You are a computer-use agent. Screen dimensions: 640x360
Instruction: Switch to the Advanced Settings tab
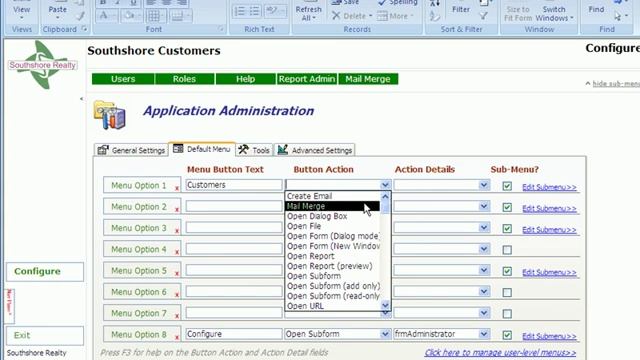[x=314, y=150]
